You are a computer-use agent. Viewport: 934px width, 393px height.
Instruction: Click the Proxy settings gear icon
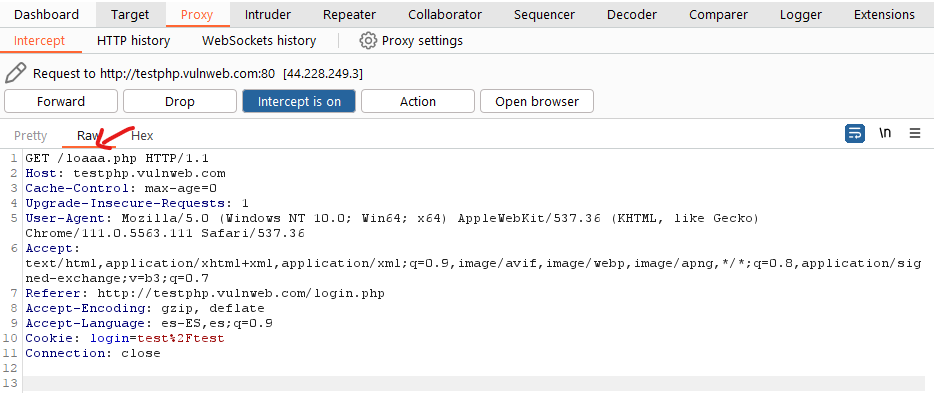point(368,40)
